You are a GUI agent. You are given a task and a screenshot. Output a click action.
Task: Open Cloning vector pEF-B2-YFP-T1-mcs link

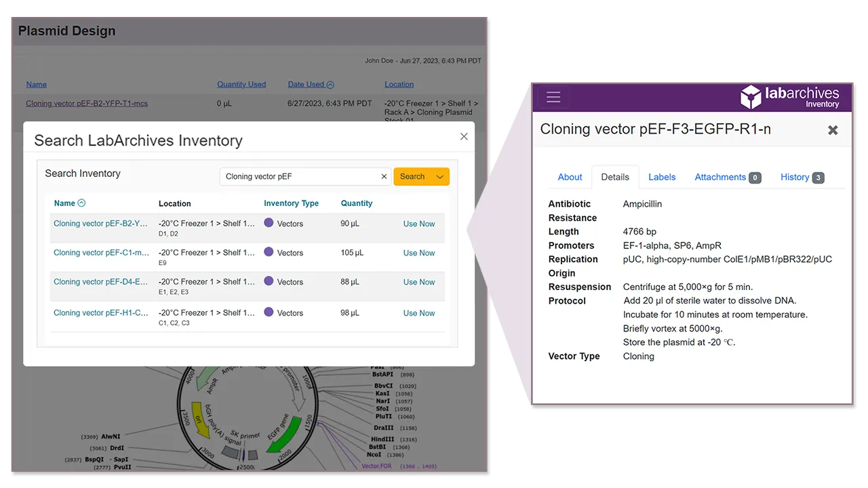(87, 104)
